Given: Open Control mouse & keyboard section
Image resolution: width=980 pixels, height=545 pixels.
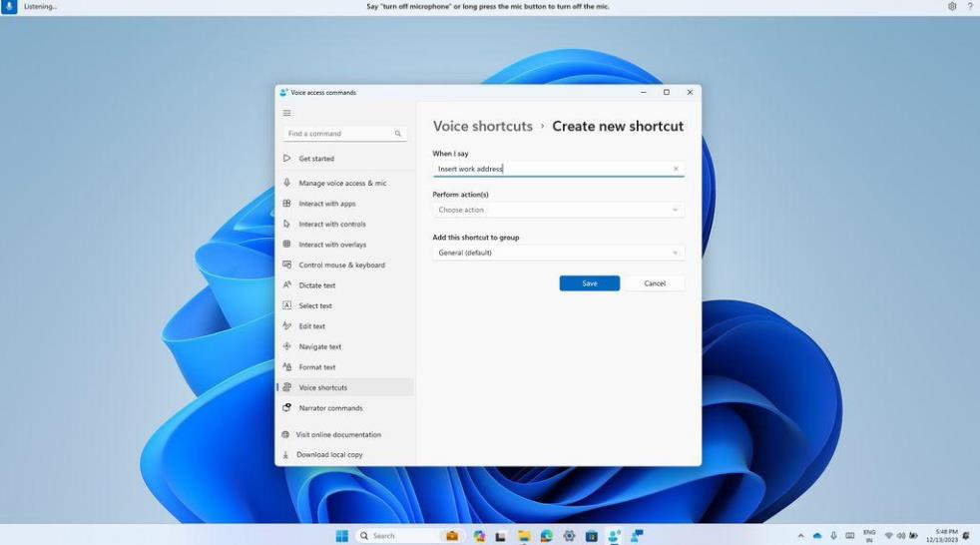Looking at the screenshot, I should [x=345, y=265].
